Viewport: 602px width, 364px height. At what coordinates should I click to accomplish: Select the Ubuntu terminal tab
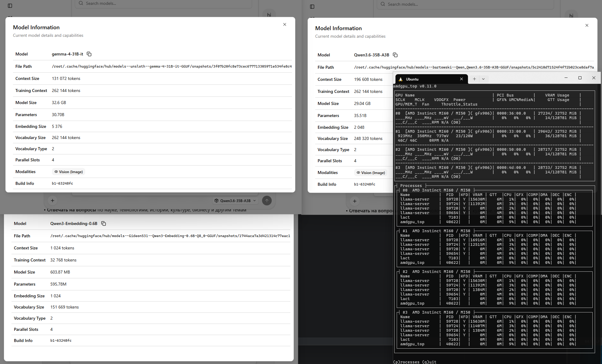pyautogui.click(x=431, y=79)
